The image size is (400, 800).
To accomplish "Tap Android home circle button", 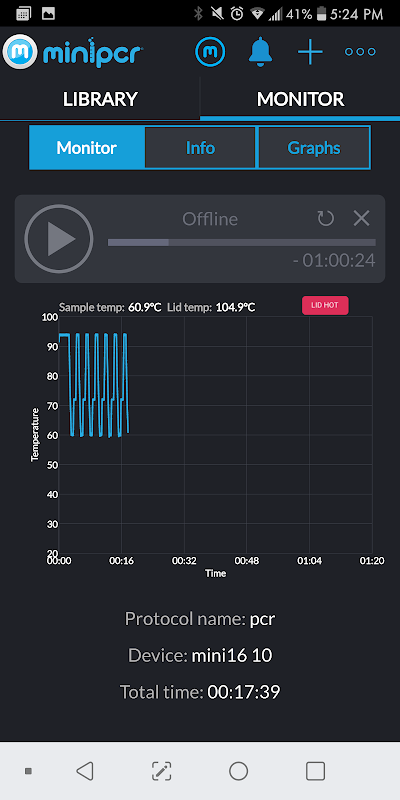I will 238,771.
